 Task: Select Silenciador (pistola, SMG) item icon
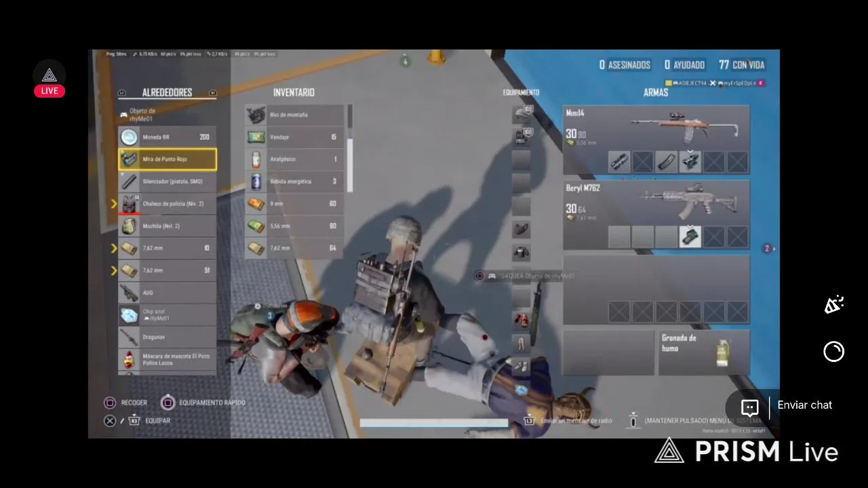(129, 182)
